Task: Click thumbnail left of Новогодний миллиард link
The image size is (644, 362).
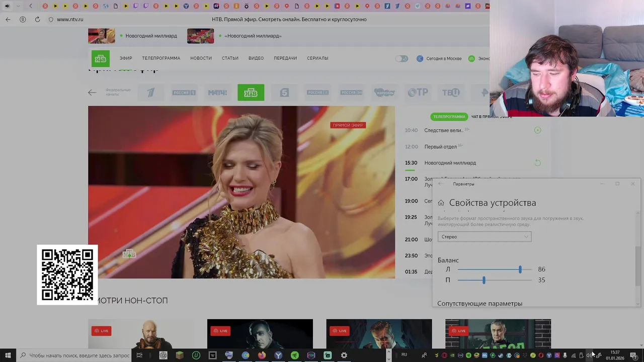Action: tap(102, 36)
